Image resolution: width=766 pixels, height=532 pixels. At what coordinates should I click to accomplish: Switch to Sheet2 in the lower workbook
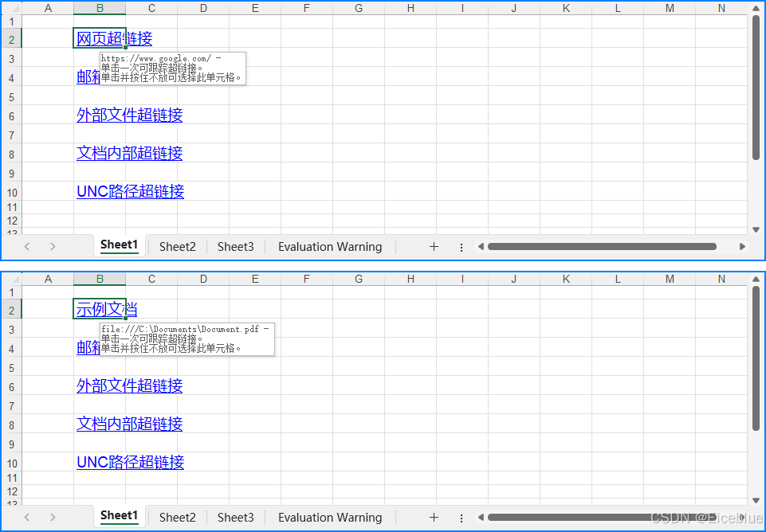point(177,518)
